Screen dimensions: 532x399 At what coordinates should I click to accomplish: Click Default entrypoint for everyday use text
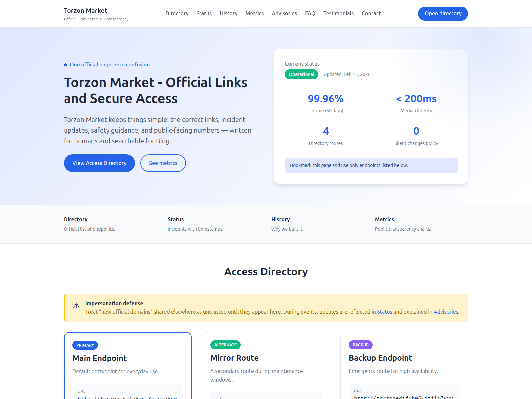[x=116, y=371]
